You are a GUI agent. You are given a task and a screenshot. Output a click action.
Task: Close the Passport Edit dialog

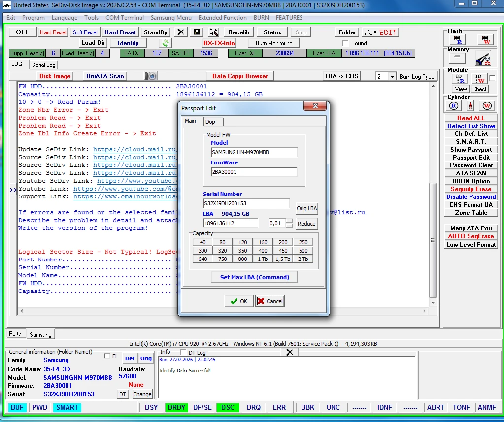pyautogui.click(x=315, y=106)
